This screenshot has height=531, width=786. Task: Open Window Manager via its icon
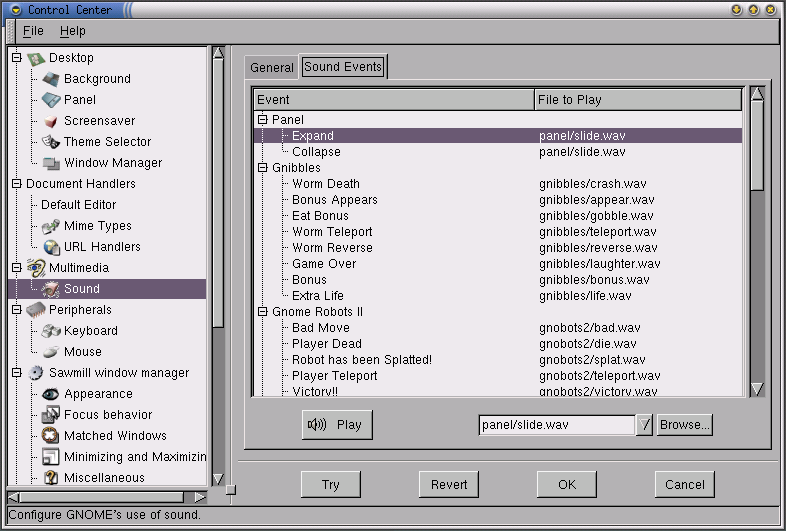point(51,163)
